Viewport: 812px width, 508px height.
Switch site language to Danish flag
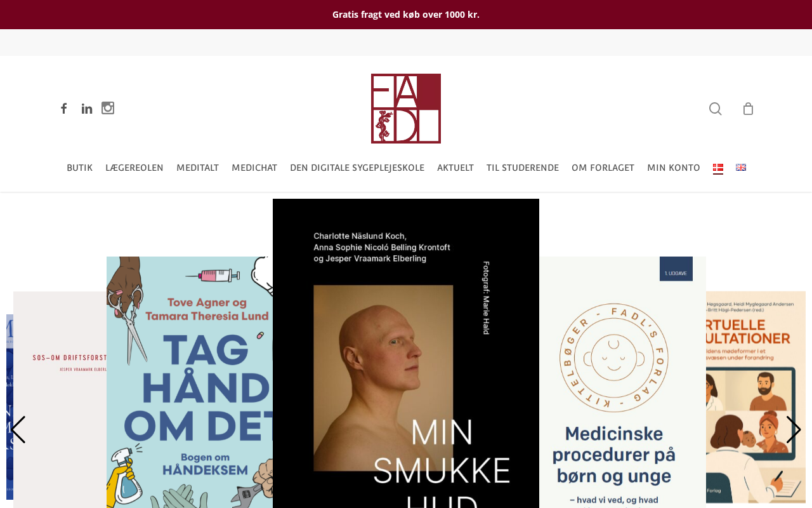point(718,168)
